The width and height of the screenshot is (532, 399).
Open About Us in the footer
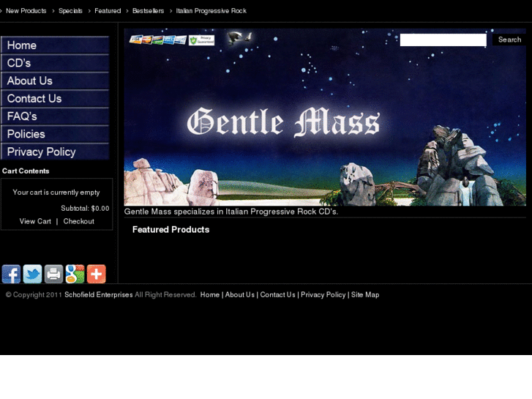pyautogui.click(x=240, y=295)
